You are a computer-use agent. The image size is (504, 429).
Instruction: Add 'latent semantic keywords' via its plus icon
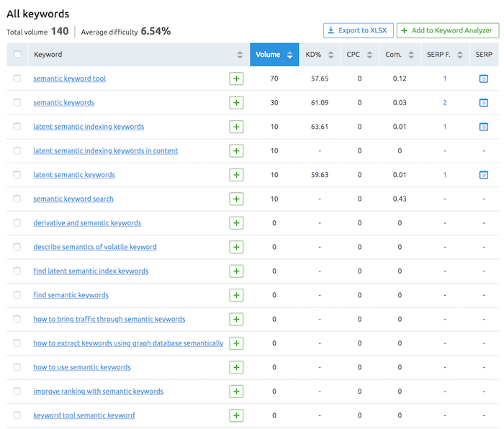tap(236, 175)
